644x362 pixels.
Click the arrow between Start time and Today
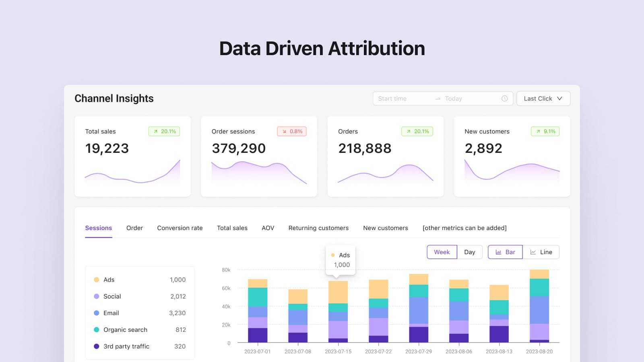(x=438, y=99)
